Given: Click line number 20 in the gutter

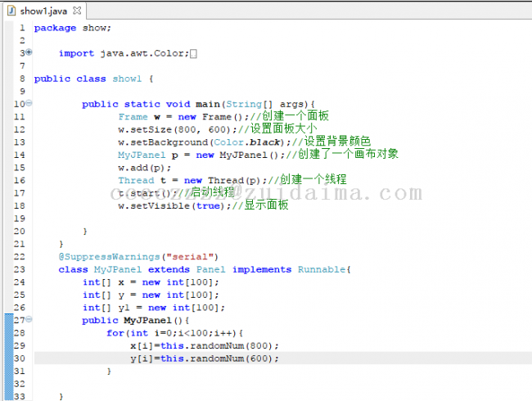Looking at the screenshot, I should (20, 232).
